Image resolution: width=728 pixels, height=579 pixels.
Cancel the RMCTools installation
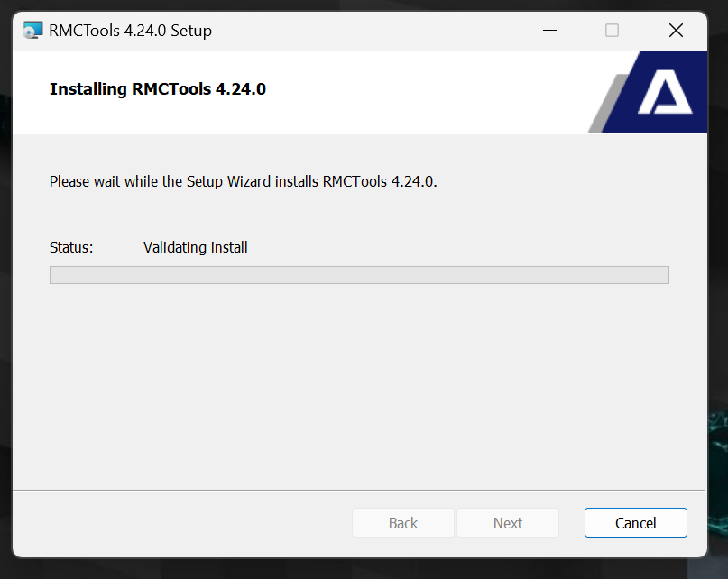[x=636, y=523]
